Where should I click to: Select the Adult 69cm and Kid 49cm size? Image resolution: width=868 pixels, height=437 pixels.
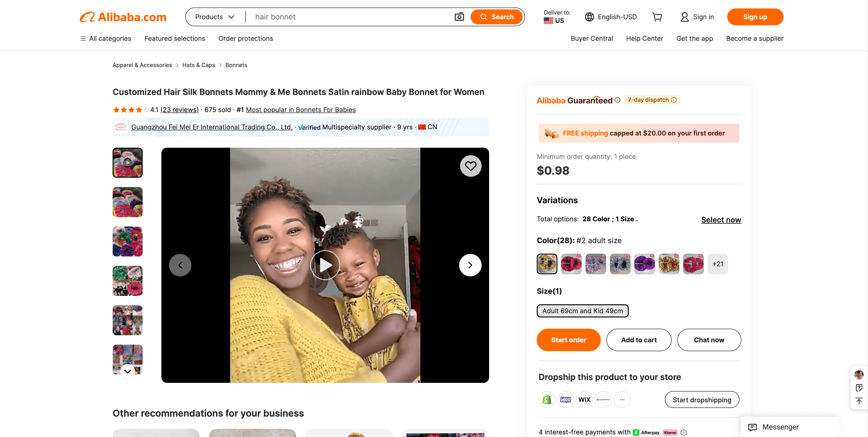pyautogui.click(x=582, y=311)
